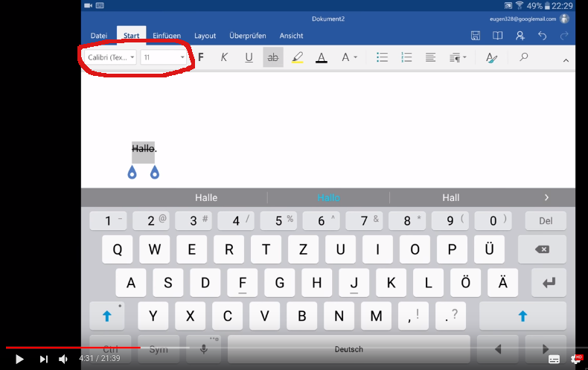This screenshot has height=370, width=588.
Task: Skip to the next video
Action: (x=44, y=359)
